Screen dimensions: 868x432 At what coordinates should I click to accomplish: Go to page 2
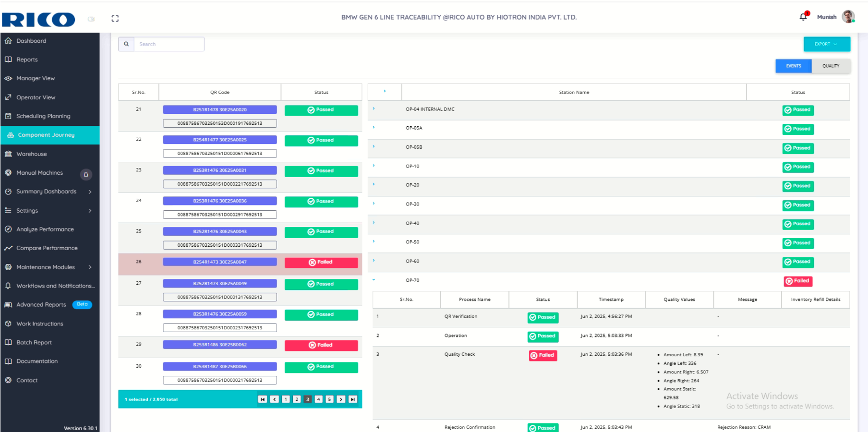pyautogui.click(x=297, y=399)
